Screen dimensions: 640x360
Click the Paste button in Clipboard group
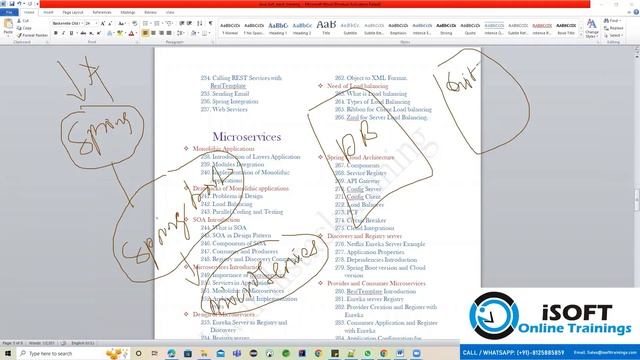[8, 27]
